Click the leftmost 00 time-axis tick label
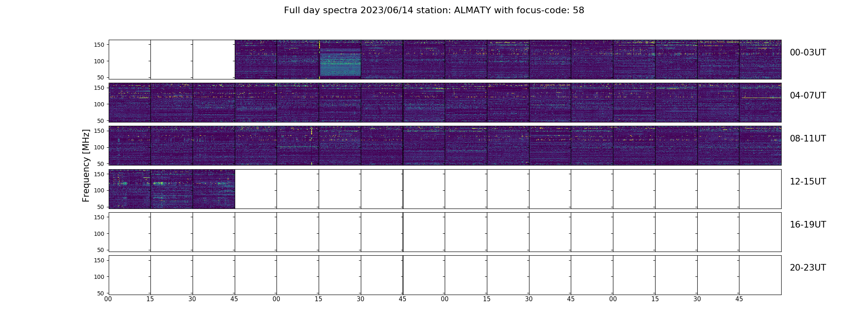Screen dimensions: 868x331 (108, 299)
